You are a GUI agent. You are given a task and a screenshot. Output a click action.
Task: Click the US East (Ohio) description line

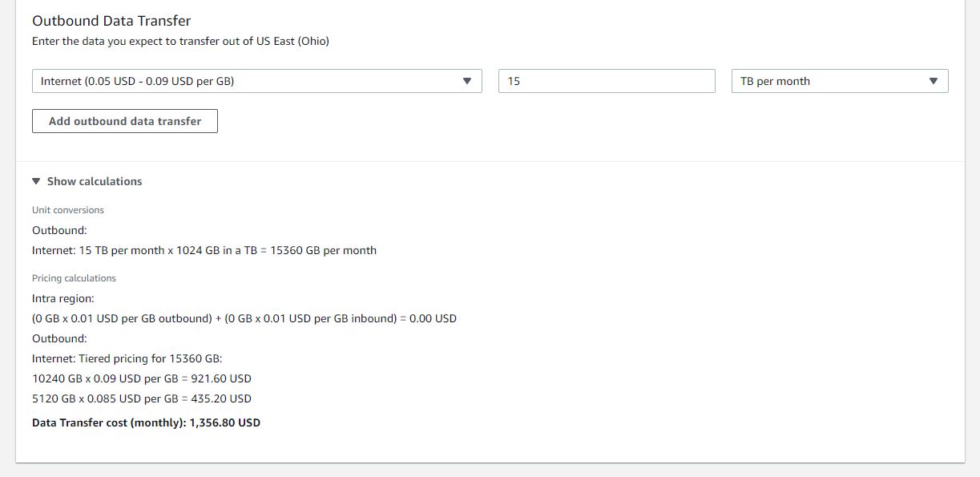[180, 41]
